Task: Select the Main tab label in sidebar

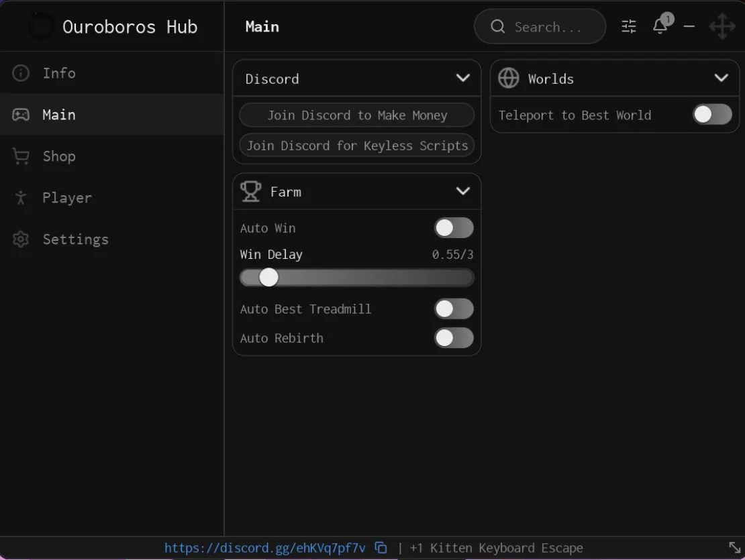Action: tap(59, 115)
